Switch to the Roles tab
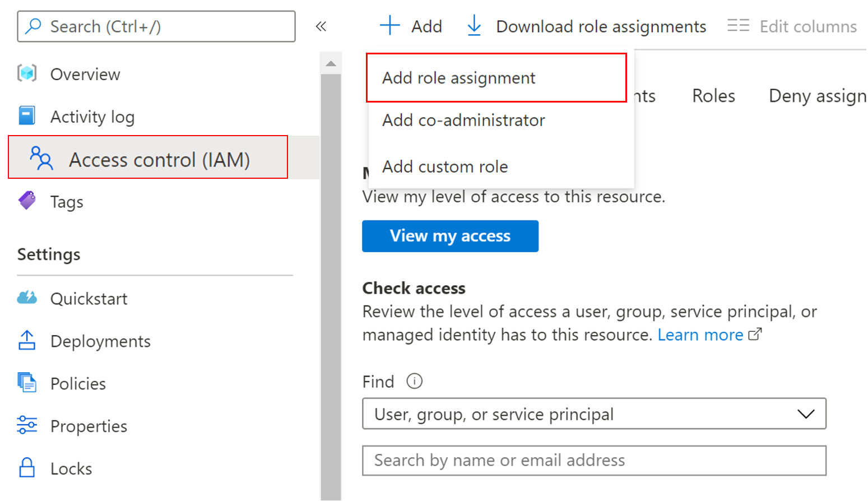 (x=713, y=95)
